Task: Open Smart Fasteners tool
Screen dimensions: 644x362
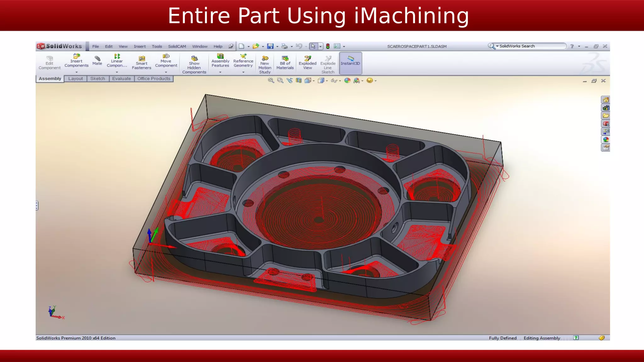Action: click(x=142, y=63)
